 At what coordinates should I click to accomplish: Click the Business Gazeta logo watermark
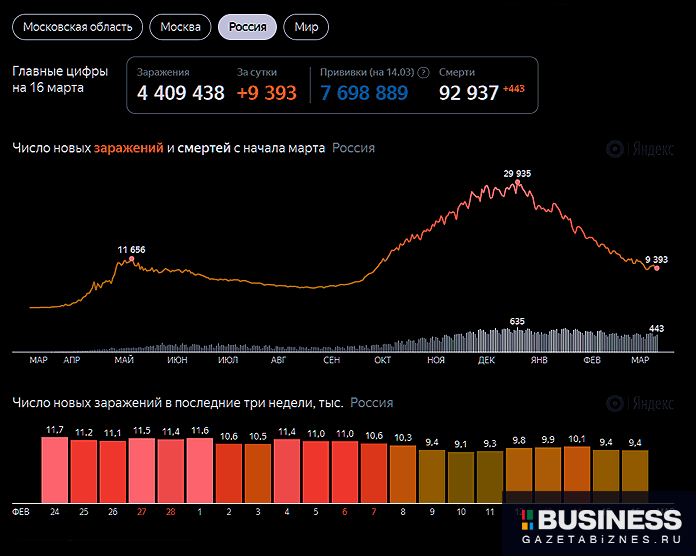[601, 525]
